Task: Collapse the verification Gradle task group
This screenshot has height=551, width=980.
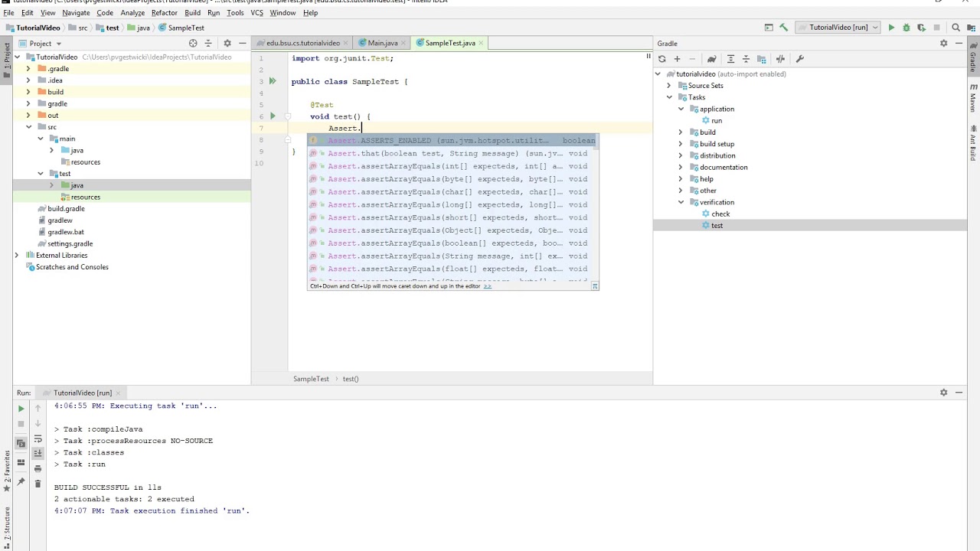Action: (x=681, y=202)
